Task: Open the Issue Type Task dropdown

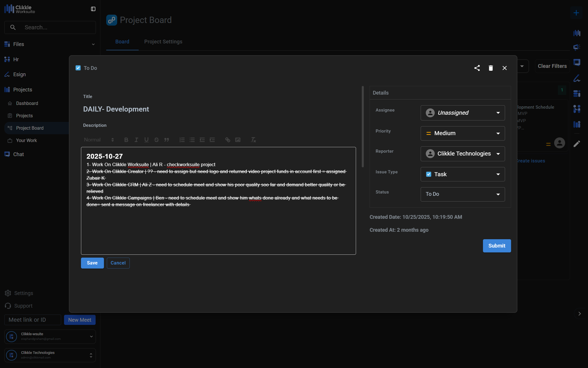Action: (463, 174)
